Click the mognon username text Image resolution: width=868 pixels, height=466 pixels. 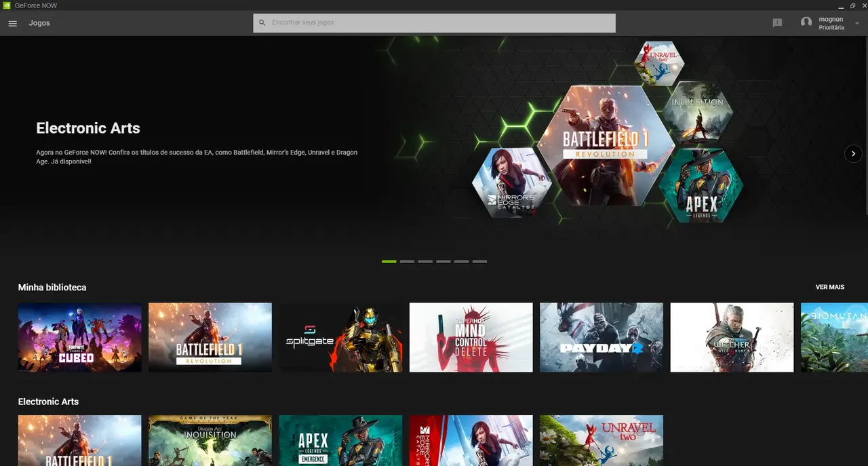click(831, 19)
